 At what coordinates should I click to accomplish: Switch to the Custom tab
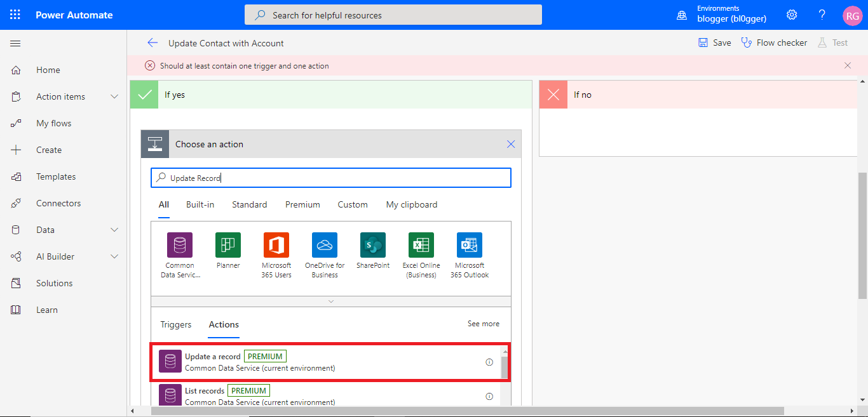[x=353, y=204]
